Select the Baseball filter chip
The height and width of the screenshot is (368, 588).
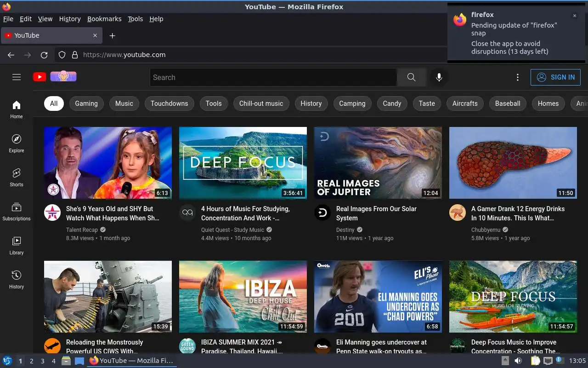coord(508,103)
